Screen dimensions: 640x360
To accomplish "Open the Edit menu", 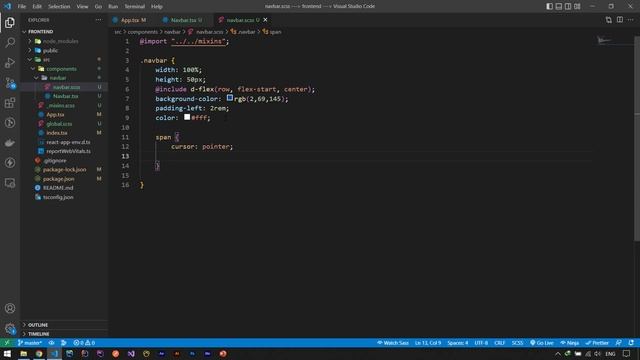I will tap(37, 7).
